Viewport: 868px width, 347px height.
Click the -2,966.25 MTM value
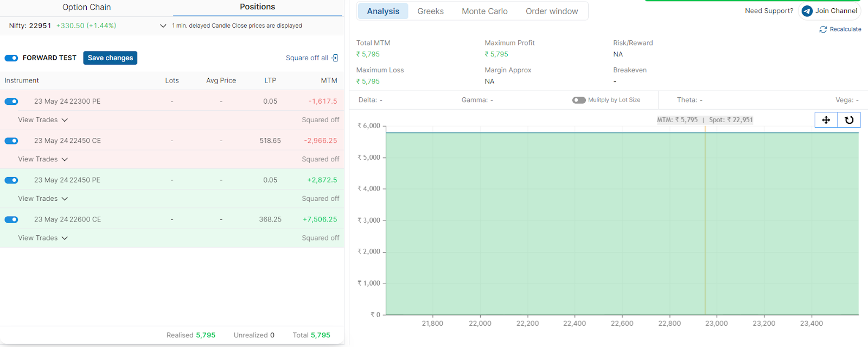[321, 141]
